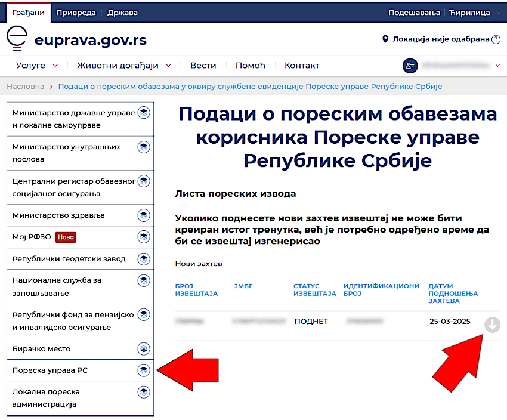Screen dimensions: 507x420
Task: Open Подешавања settings link
Action: 413,13
